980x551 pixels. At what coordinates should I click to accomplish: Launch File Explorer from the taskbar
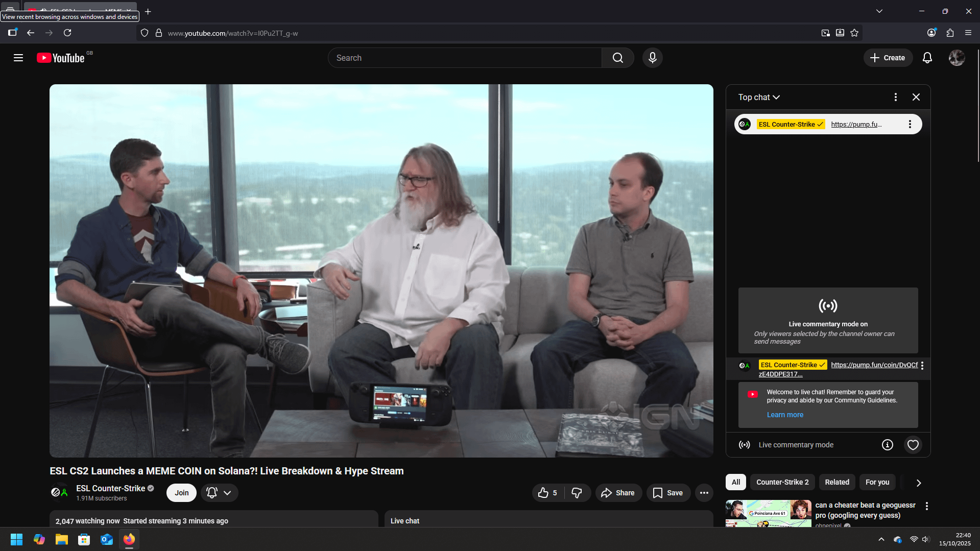point(62,539)
